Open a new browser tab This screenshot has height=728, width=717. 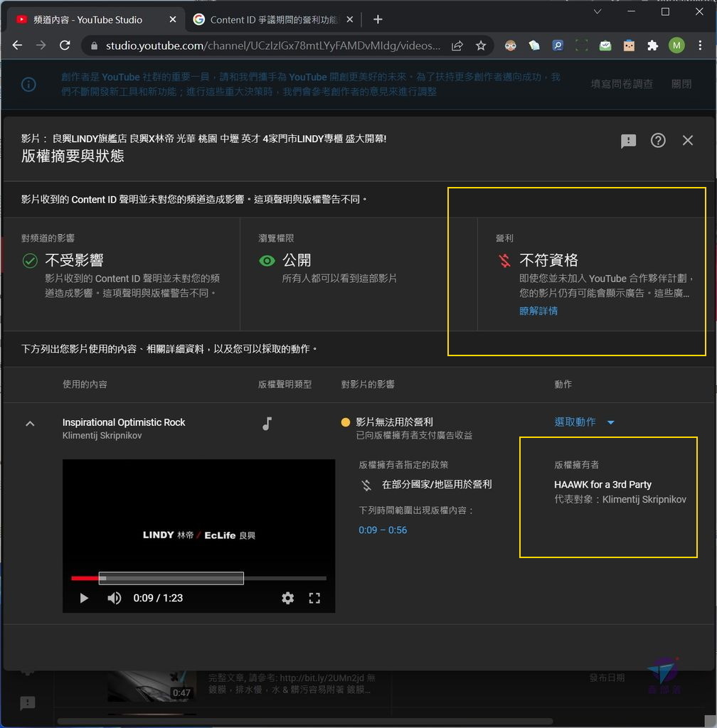(378, 19)
